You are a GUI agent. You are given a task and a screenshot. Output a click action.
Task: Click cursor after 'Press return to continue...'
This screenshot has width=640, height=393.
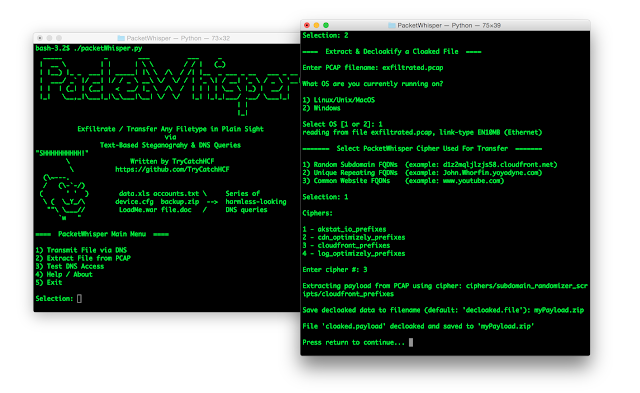[x=411, y=342]
